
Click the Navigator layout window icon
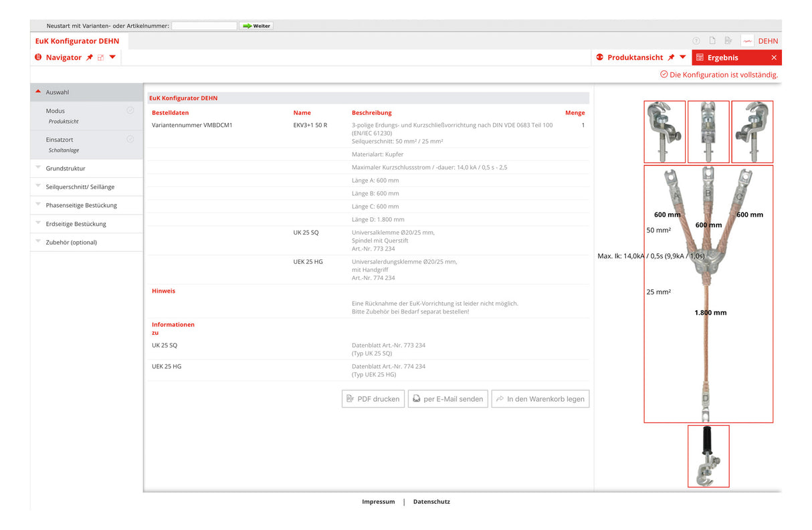coord(101,57)
